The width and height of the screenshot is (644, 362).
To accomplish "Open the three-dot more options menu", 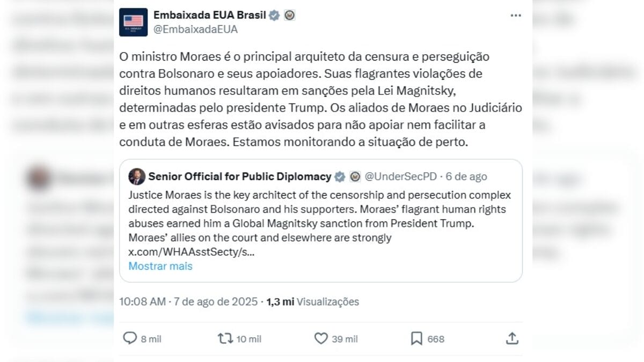I will click(516, 16).
